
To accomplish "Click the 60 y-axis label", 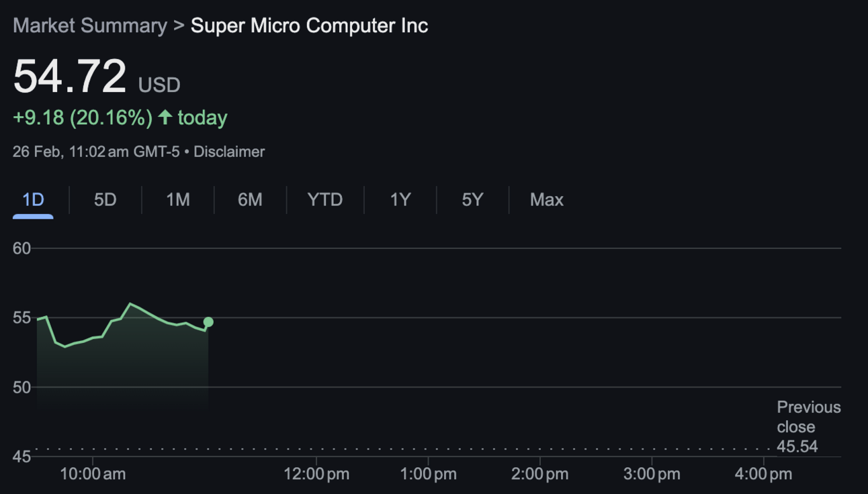I will [x=21, y=248].
